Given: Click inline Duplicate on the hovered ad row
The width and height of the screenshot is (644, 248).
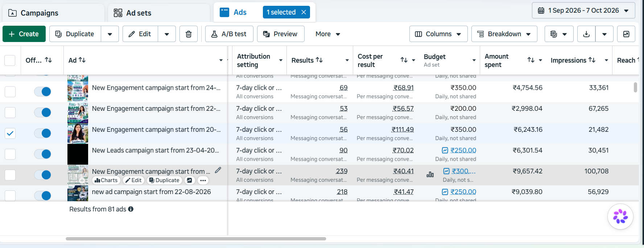Looking at the screenshot, I should 164,180.
